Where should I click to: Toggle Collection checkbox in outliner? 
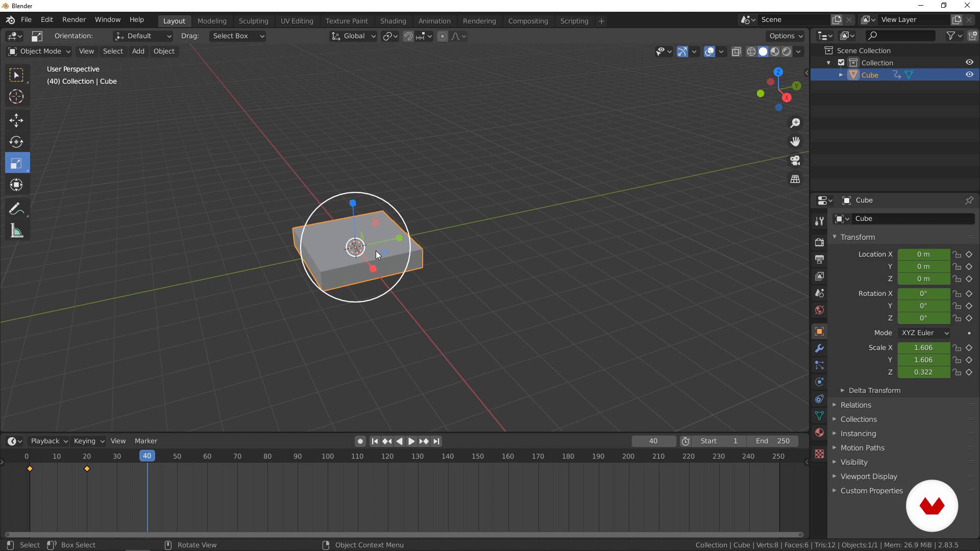coord(841,63)
